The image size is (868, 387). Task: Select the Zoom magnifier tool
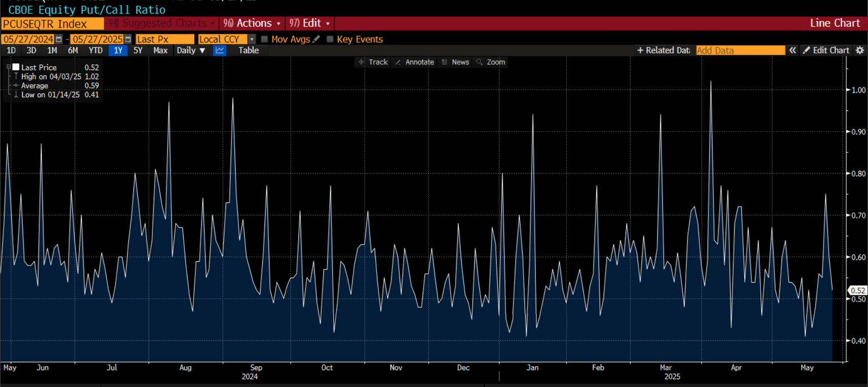[490, 62]
